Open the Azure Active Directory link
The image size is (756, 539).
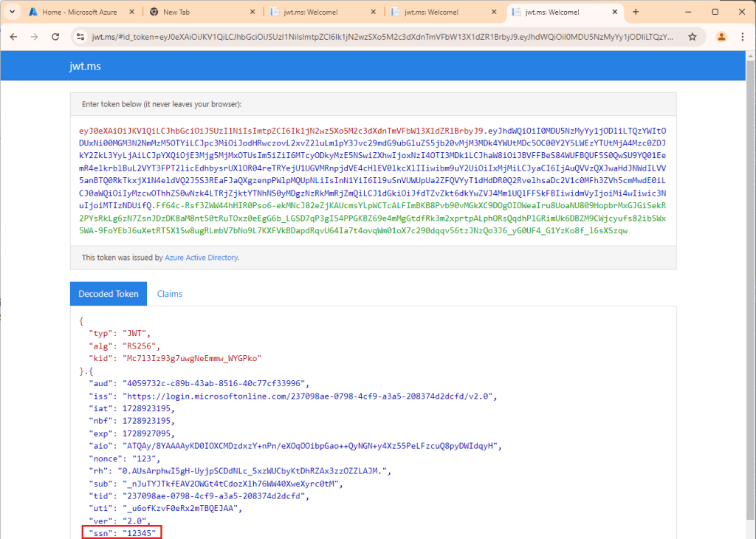click(x=202, y=258)
